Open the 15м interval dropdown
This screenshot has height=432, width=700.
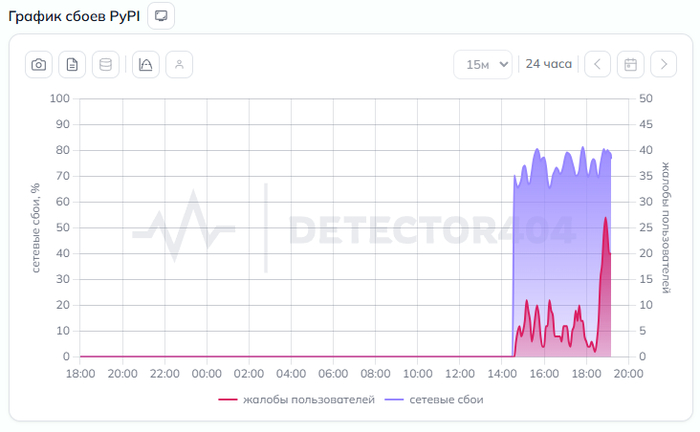point(483,65)
